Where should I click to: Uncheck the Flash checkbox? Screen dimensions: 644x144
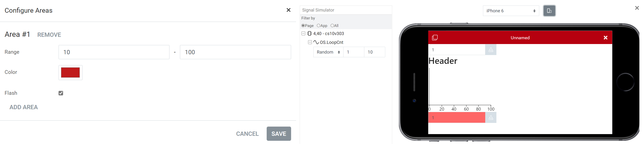point(61,93)
